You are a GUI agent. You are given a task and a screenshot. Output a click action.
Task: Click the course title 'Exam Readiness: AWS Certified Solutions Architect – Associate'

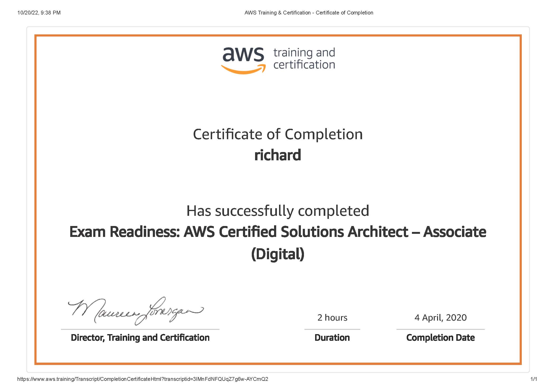click(x=278, y=232)
